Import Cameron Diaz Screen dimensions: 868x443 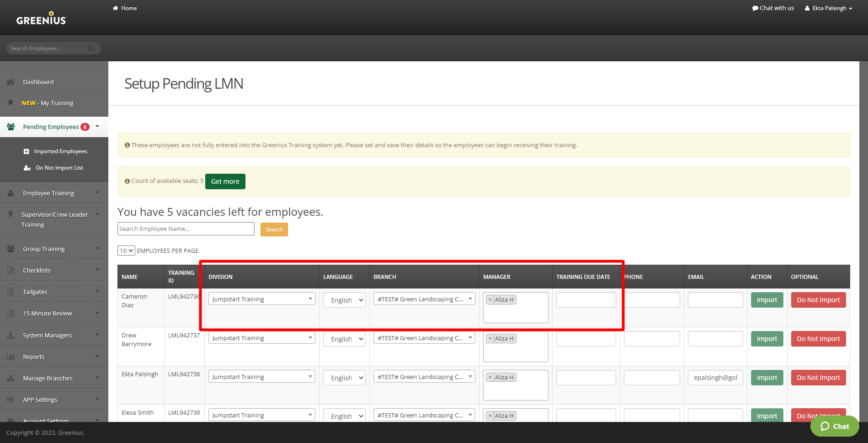tap(767, 300)
